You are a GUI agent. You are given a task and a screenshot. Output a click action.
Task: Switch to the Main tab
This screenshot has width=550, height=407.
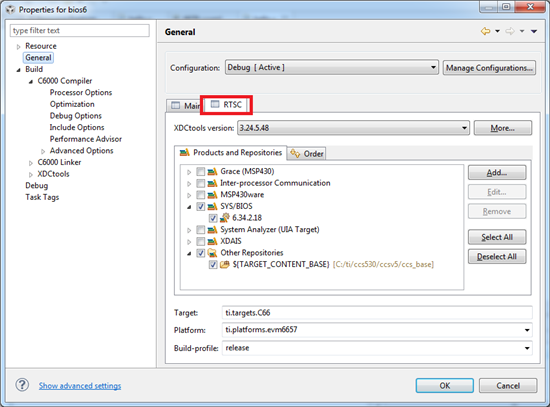[x=185, y=105]
